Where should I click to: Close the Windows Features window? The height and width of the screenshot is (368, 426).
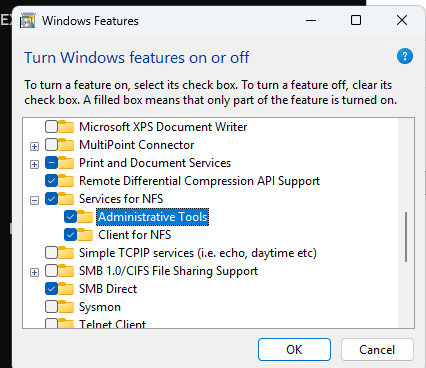[x=402, y=20]
